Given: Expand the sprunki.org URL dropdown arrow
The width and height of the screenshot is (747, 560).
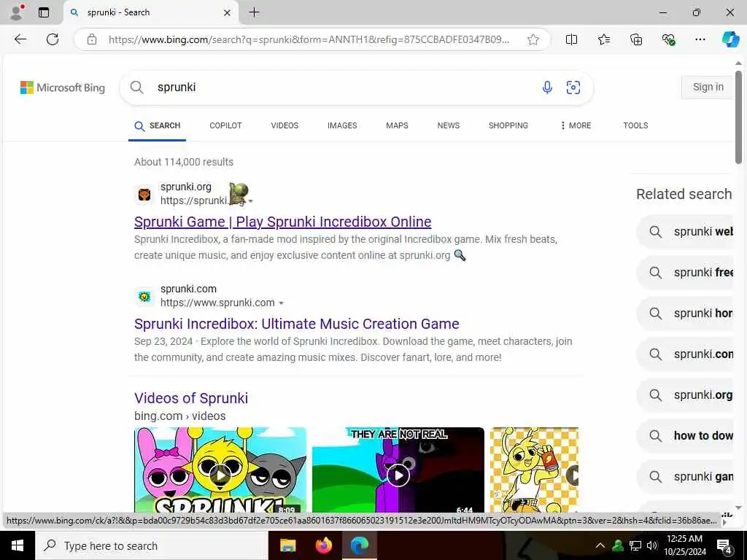Looking at the screenshot, I should pos(251,201).
